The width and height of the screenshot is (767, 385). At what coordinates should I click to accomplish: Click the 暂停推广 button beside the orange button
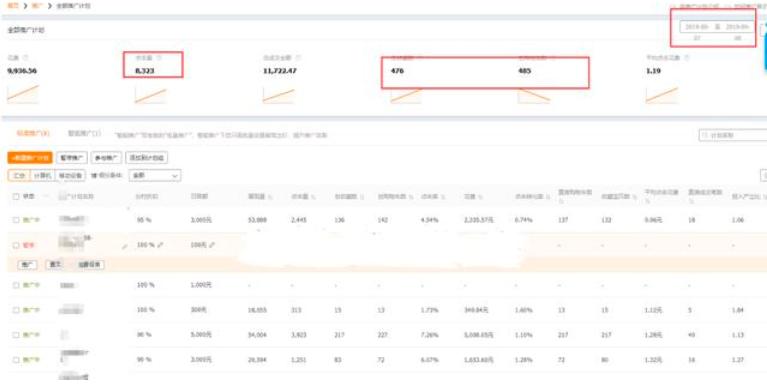click(72, 158)
